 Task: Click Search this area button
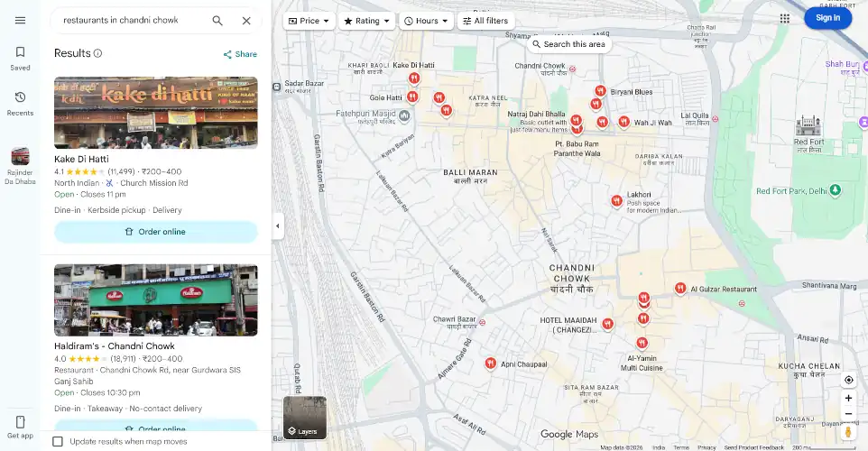[569, 44]
